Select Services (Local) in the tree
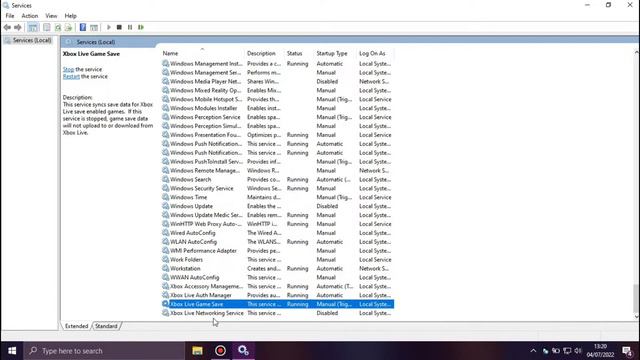 31,40
